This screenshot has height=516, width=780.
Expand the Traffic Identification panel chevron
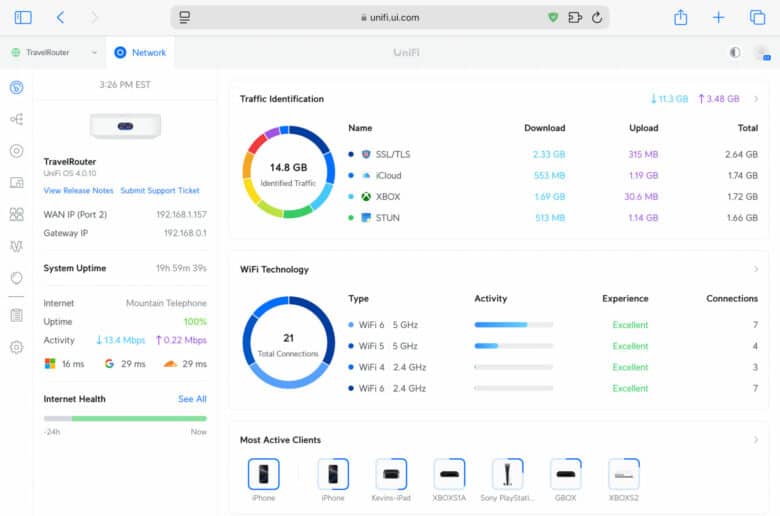click(x=756, y=99)
